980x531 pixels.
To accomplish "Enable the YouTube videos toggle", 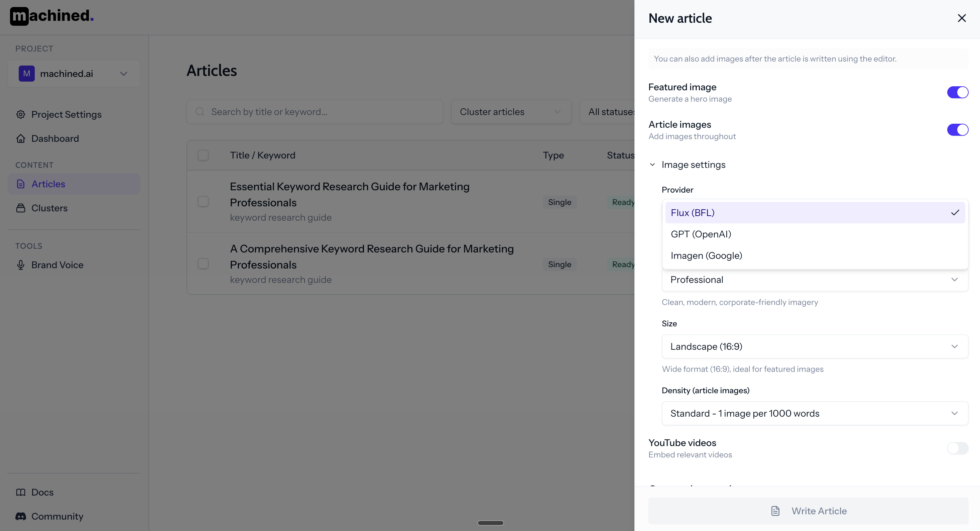I will point(958,448).
